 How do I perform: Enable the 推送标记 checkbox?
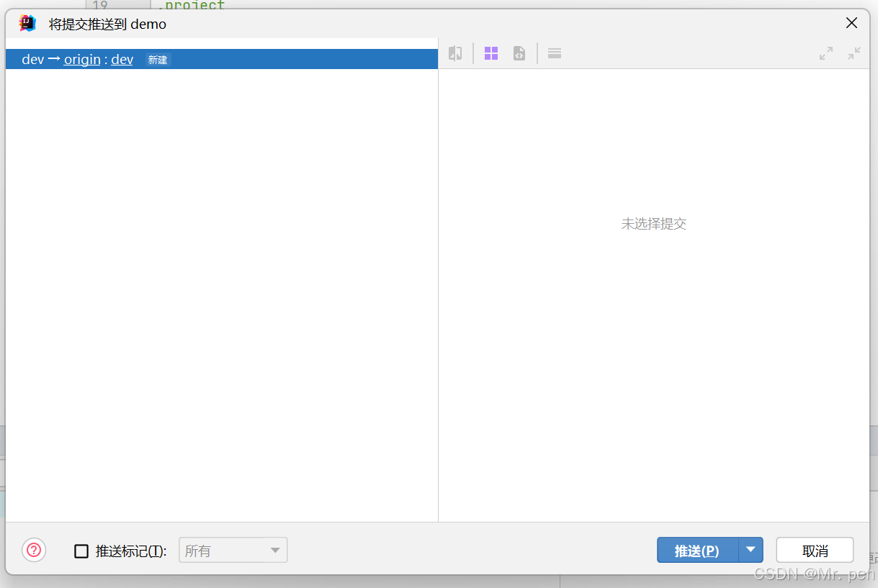tap(81, 551)
